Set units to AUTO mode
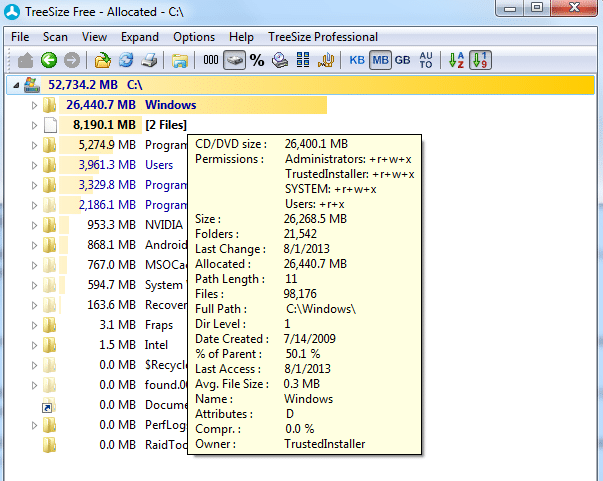 pos(426,60)
